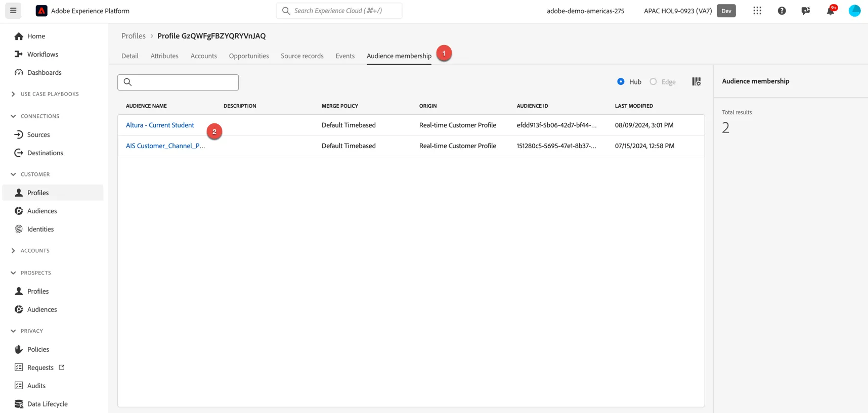Open Altura - Current Student audience
This screenshot has height=413, width=868.
click(160, 125)
